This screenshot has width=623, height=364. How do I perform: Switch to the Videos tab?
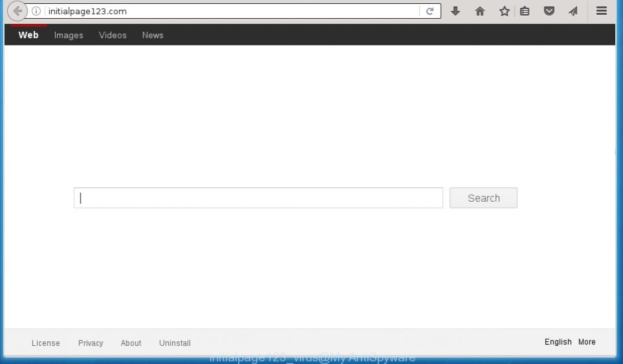click(112, 35)
